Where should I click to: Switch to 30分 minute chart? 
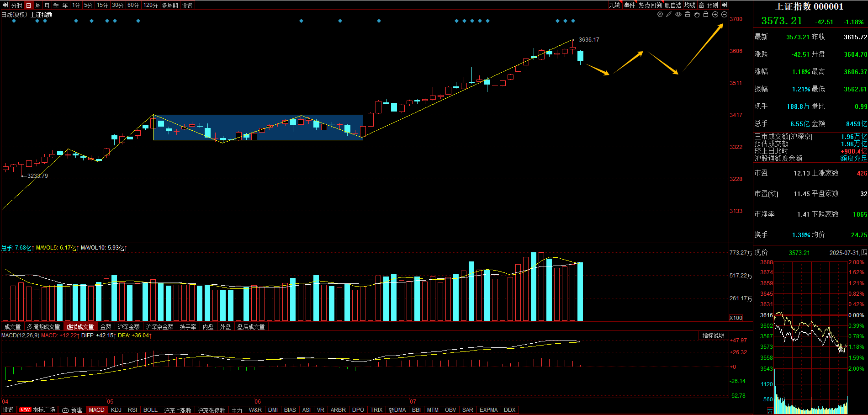click(118, 5)
